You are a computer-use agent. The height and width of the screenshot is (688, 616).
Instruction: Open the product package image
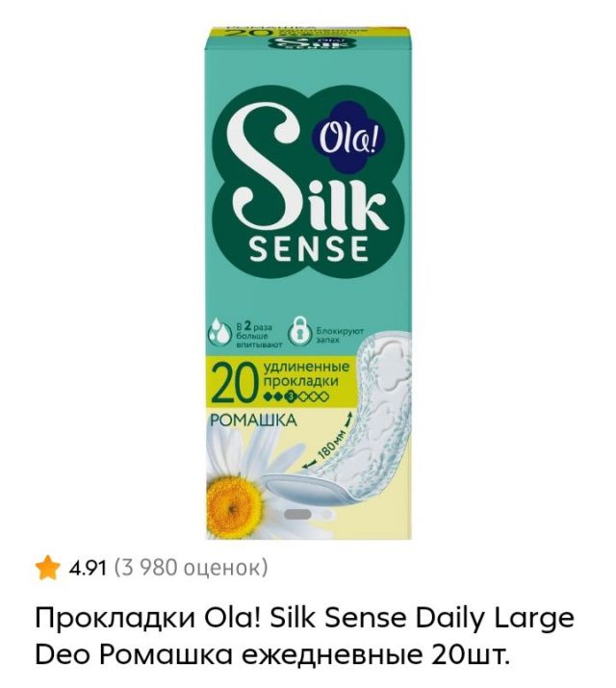308,283
